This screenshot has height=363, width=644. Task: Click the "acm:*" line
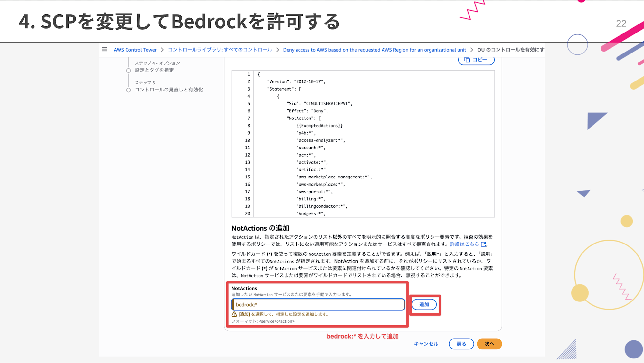tap(306, 155)
